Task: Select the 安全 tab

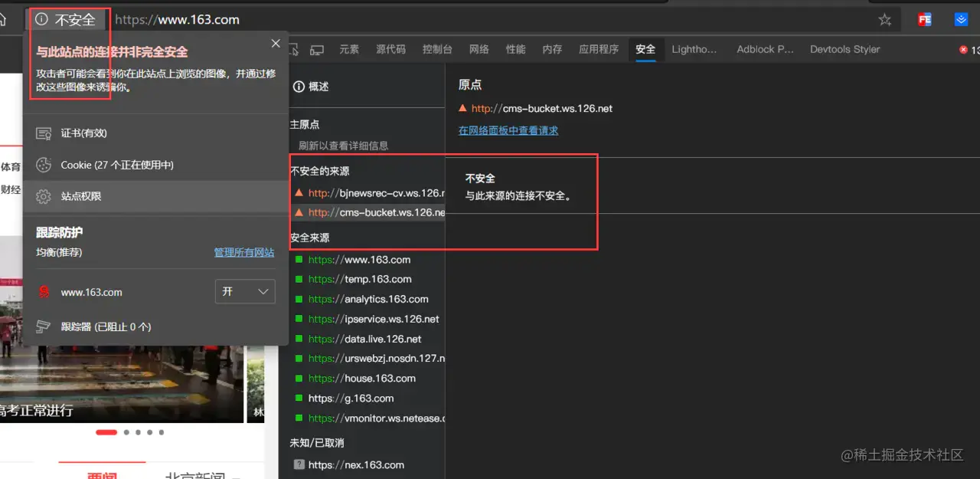Action: coord(645,49)
